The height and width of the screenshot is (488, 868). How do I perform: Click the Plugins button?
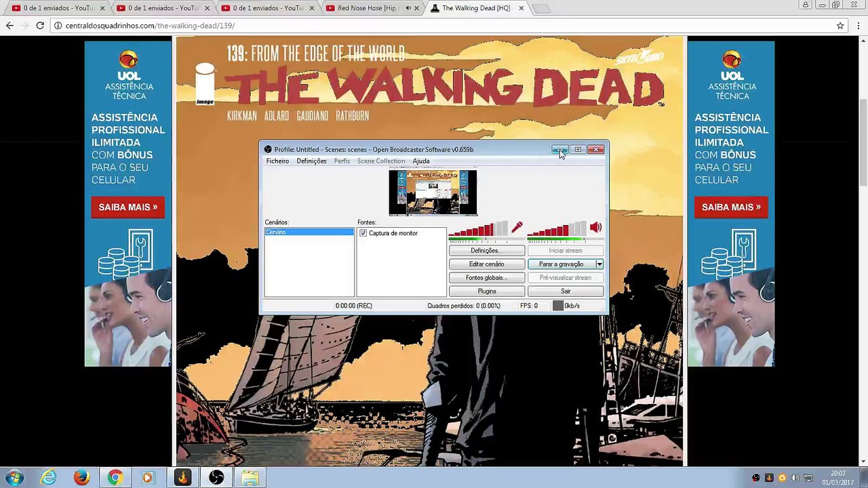(487, 291)
